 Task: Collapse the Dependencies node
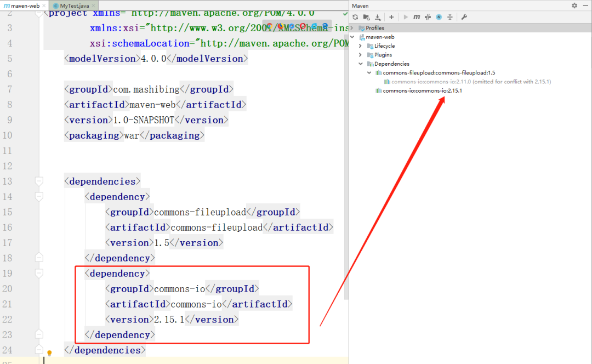pyautogui.click(x=361, y=64)
